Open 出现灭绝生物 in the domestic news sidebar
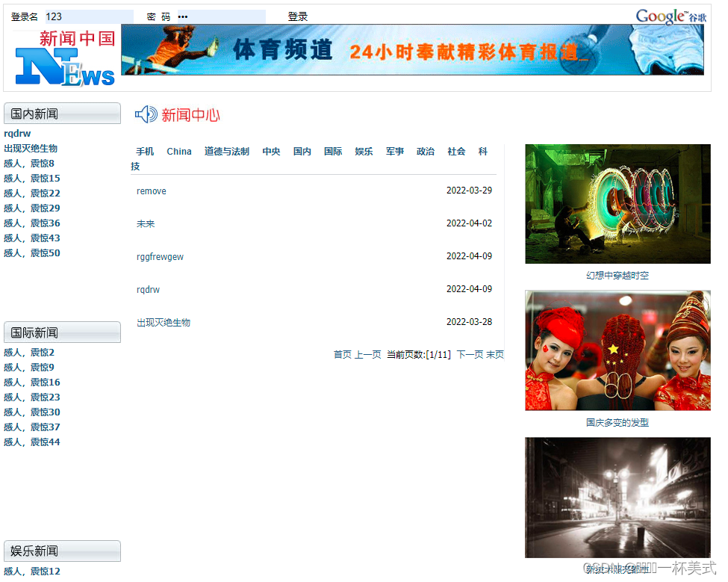728x582 pixels. (x=31, y=149)
